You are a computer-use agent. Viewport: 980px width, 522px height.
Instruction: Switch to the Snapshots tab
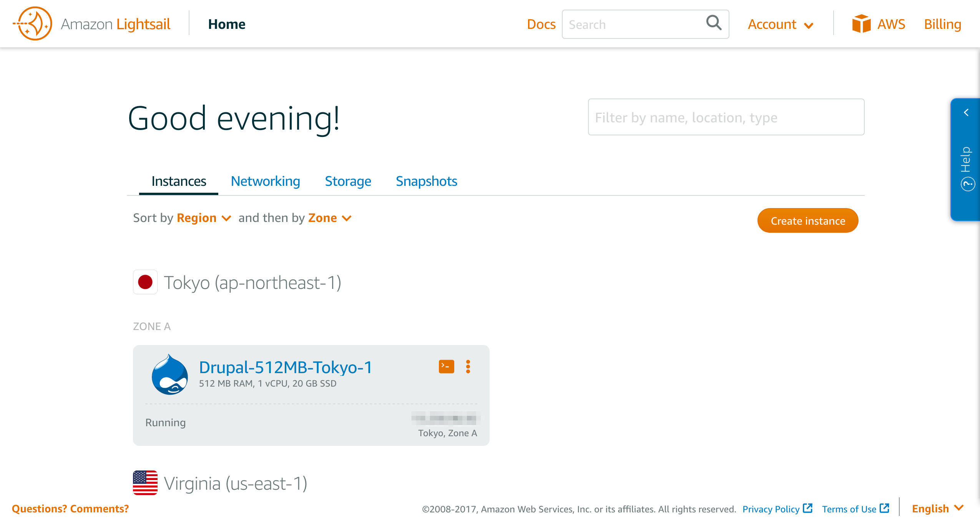426,181
